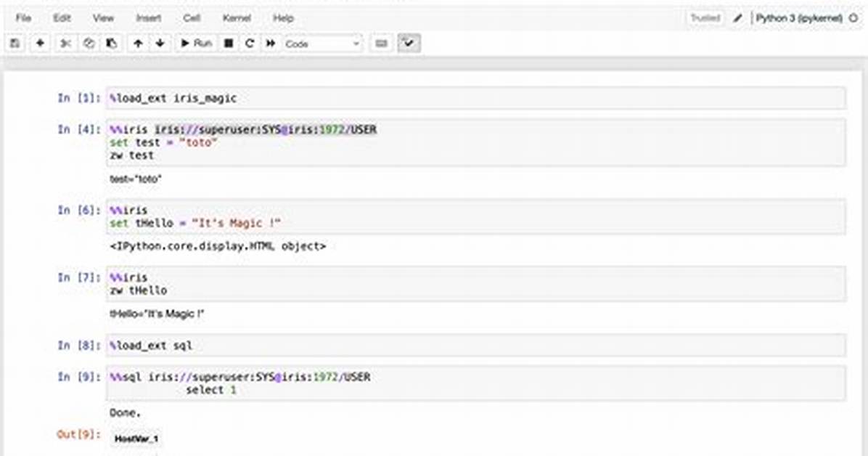868x456 pixels.
Task: Select the In [7] prompt
Action: point(79,277)
